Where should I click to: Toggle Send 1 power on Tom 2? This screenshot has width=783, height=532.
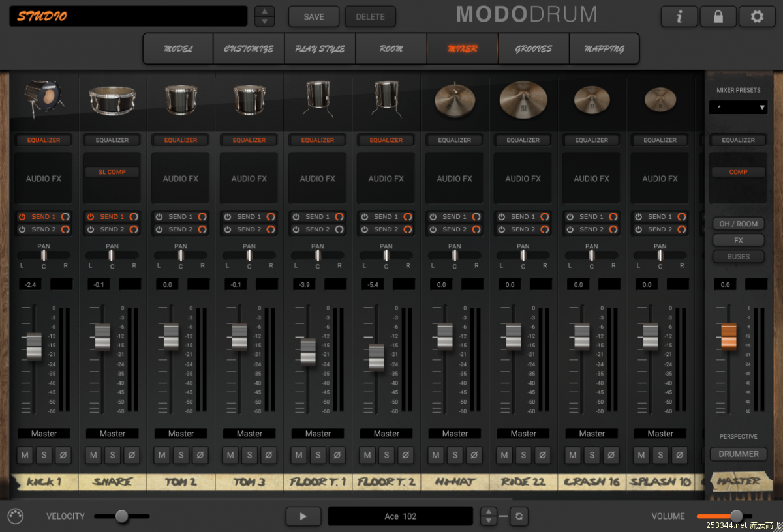click(159, 216)
